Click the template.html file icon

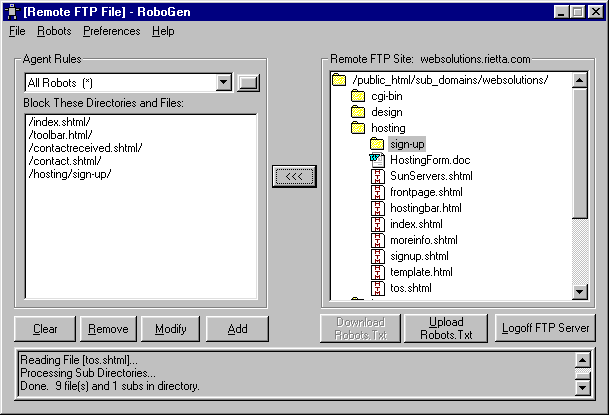pyautogui.click(x=377, y=272)
